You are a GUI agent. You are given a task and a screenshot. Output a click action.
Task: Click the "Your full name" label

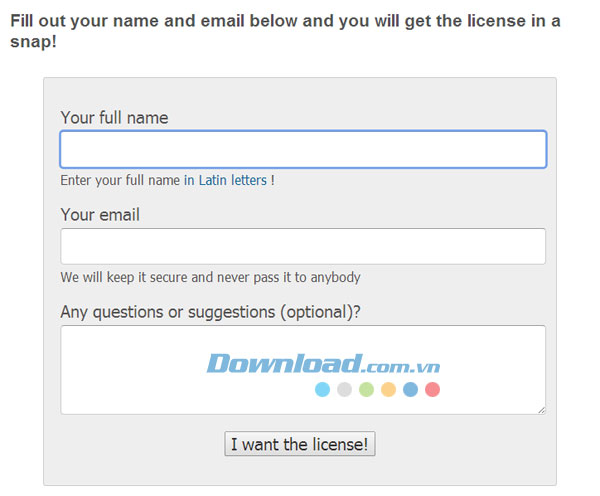(x=114, y=118)
